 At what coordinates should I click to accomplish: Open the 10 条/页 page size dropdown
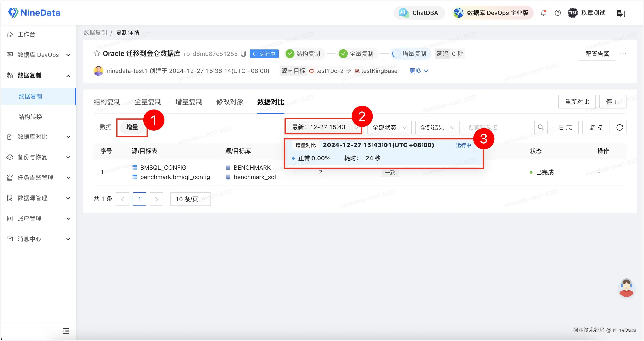pos(190,199)
